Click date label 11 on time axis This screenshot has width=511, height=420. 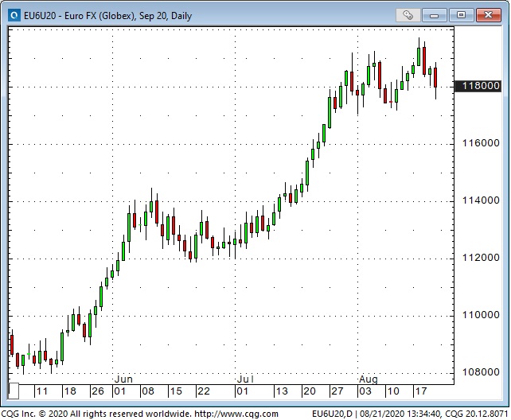(42, 391)
